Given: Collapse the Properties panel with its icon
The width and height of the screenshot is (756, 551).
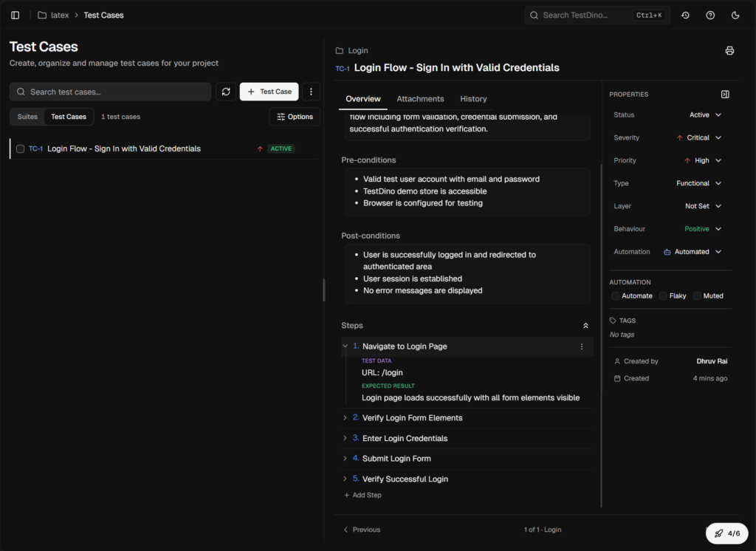Looking at the screenshot, I should pos(725,94).
